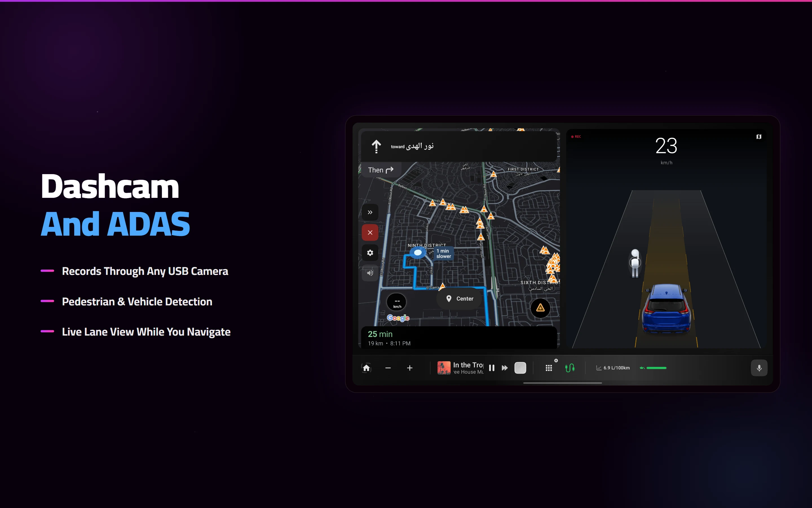Tap the blue current-location marker
Screen dimensions: 812x508
pyautogui.click(x=418, y=252)
